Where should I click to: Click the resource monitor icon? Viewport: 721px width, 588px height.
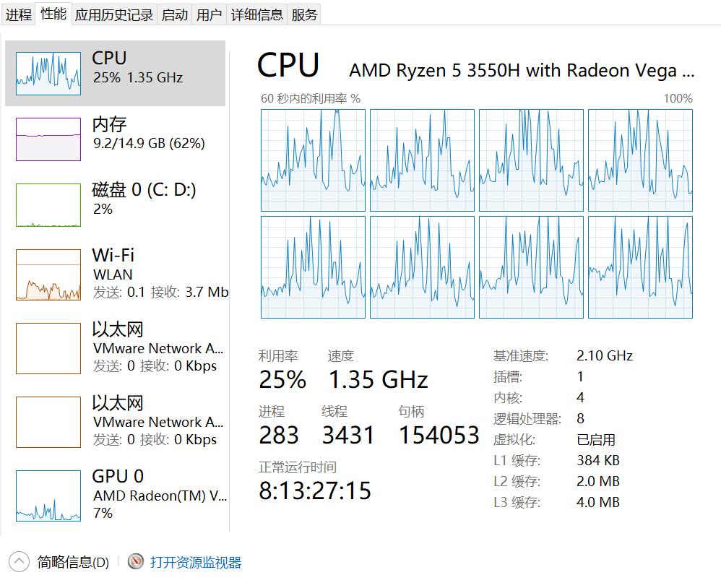(x=136, y=562)
